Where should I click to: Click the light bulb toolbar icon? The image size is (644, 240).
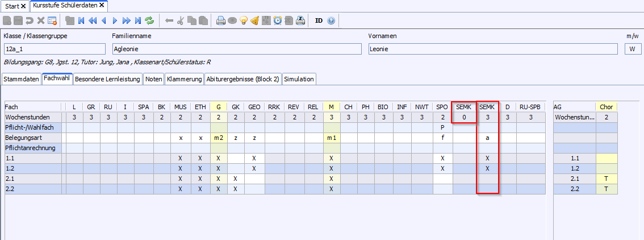[244, 20]
